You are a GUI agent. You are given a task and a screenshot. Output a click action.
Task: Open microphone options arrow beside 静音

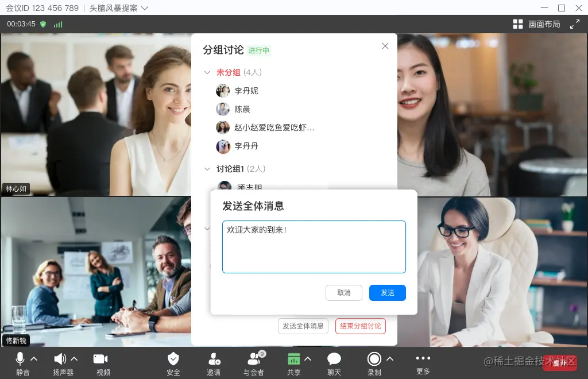(x=34, y=359)
